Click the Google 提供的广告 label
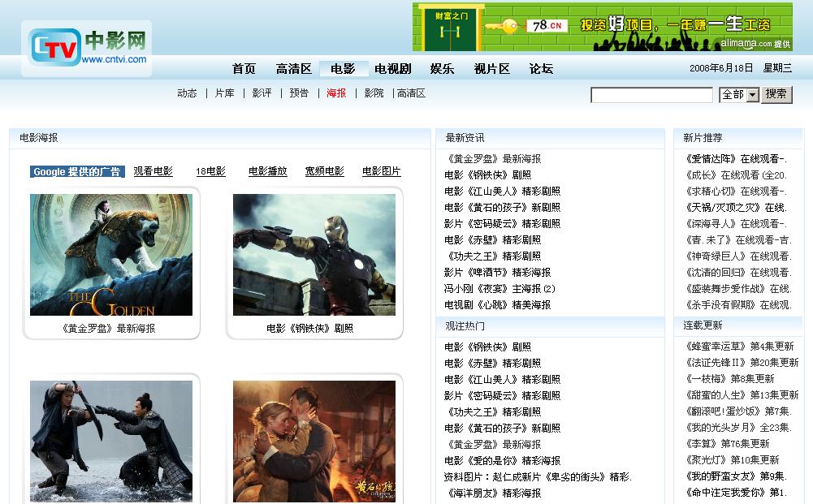Viewport: 813px width, 504px height. 77,171
